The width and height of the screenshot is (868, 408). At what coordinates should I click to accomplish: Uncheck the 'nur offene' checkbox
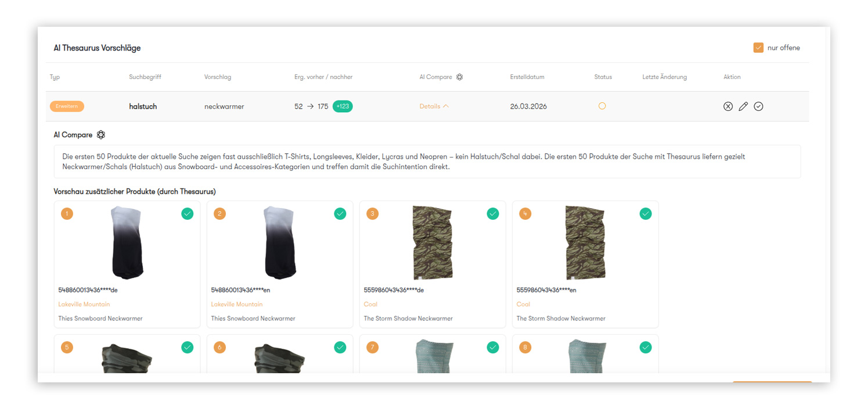pyautogui.click(x=758, y=48)
